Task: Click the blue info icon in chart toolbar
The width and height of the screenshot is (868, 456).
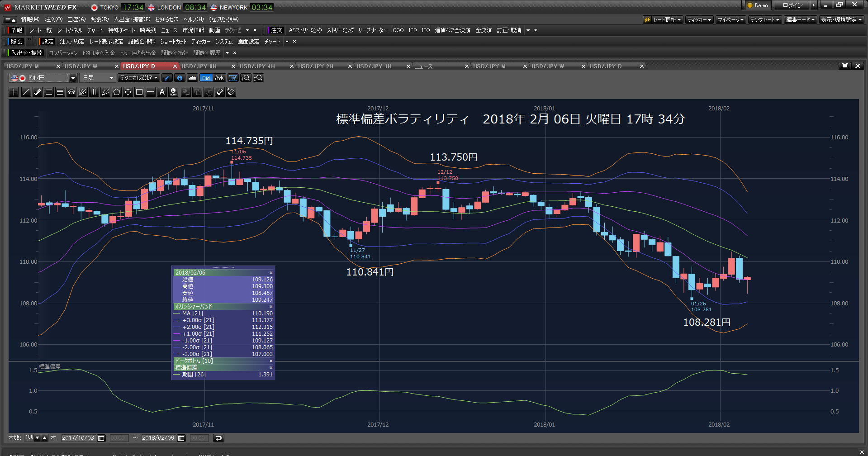Action: (x=180, y=78)
